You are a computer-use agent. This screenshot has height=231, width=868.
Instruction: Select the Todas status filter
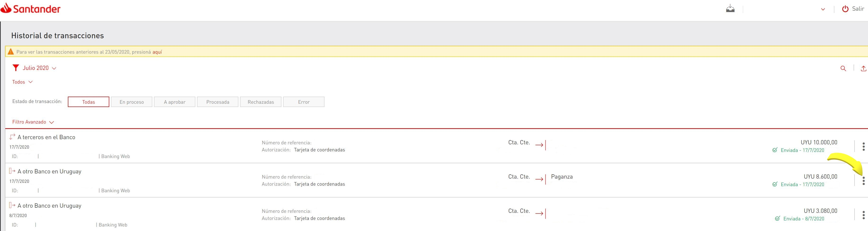coord(89,102)
